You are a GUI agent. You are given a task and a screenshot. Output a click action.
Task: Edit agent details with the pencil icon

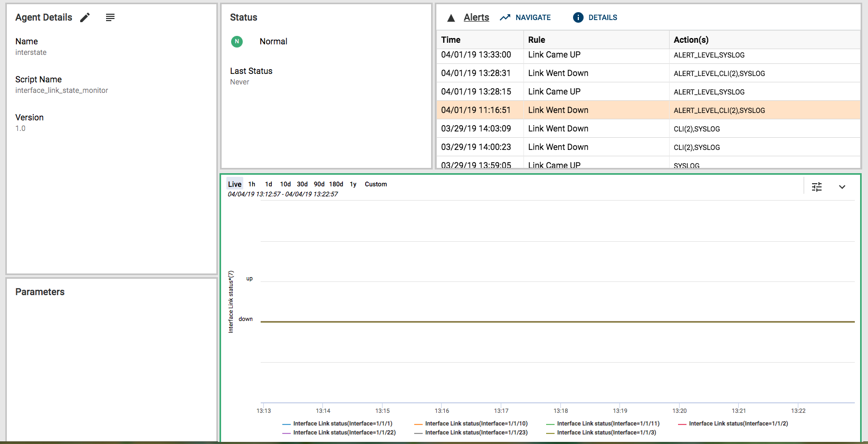[85, 17]
